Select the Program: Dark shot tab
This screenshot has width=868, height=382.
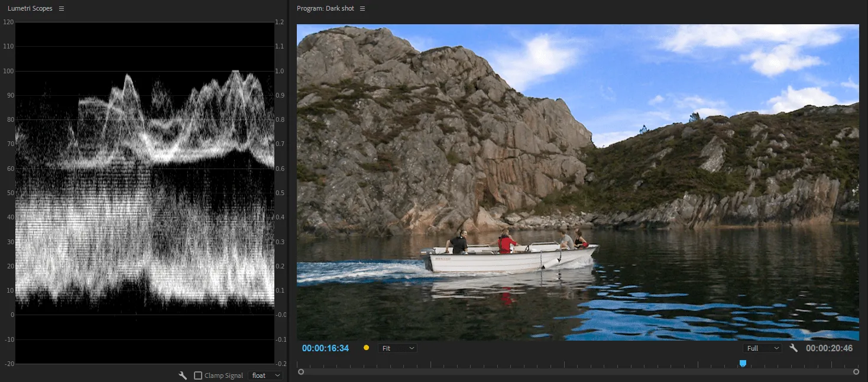(x=325, y=9)
